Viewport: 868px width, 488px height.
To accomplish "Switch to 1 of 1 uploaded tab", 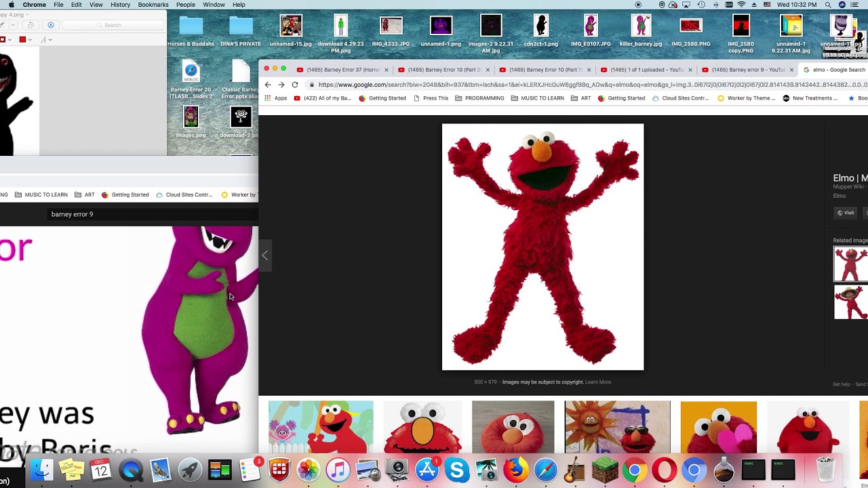I will 647,70.
